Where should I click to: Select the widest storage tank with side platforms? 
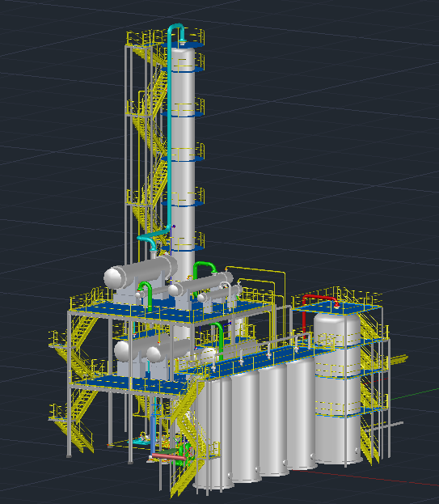pos(337,388)
